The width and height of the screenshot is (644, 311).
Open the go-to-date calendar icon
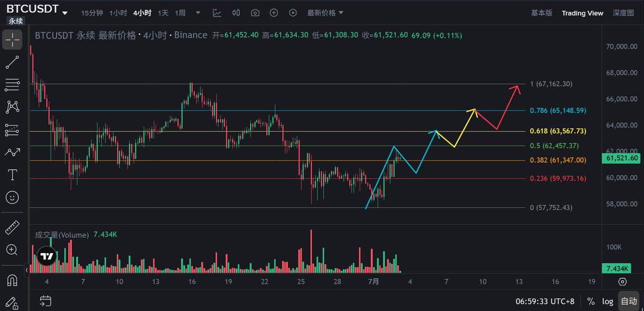point(46,301)
